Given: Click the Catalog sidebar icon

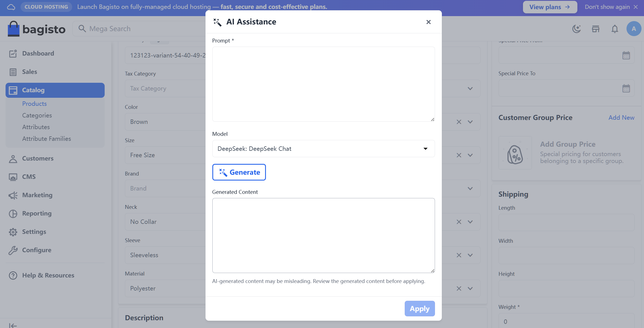Looking at the screenshot, I should 13,90.
